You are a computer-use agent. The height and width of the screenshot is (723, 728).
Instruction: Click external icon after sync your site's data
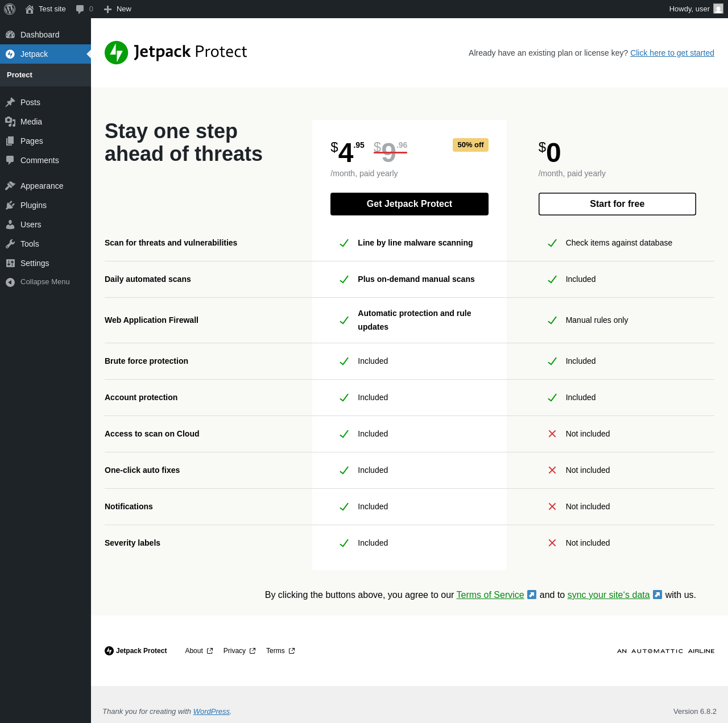[x=657, y=595]
